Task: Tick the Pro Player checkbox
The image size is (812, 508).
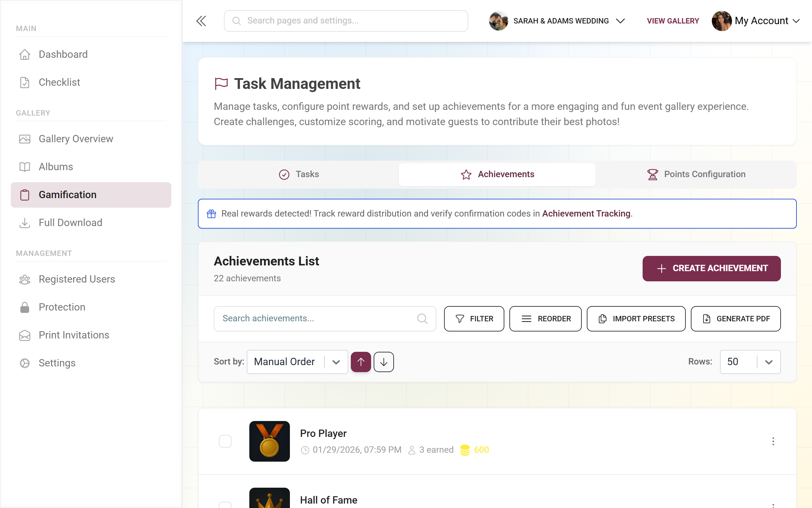Action: (x=225, y=441)
